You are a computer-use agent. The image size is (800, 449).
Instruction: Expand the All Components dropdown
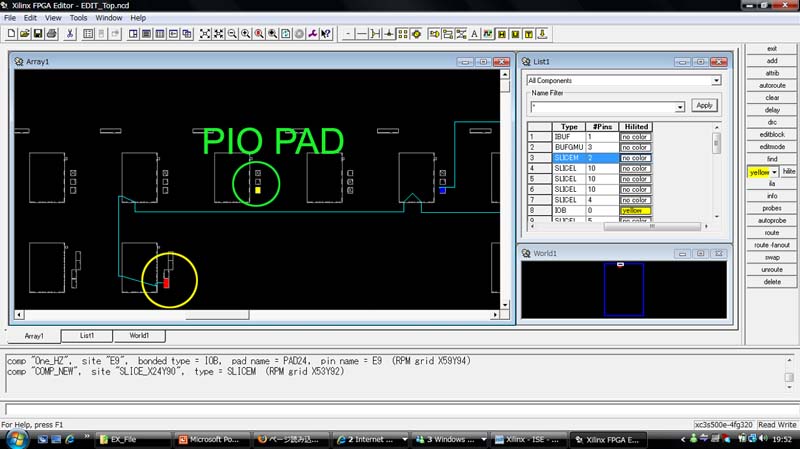tap(716, 81)
